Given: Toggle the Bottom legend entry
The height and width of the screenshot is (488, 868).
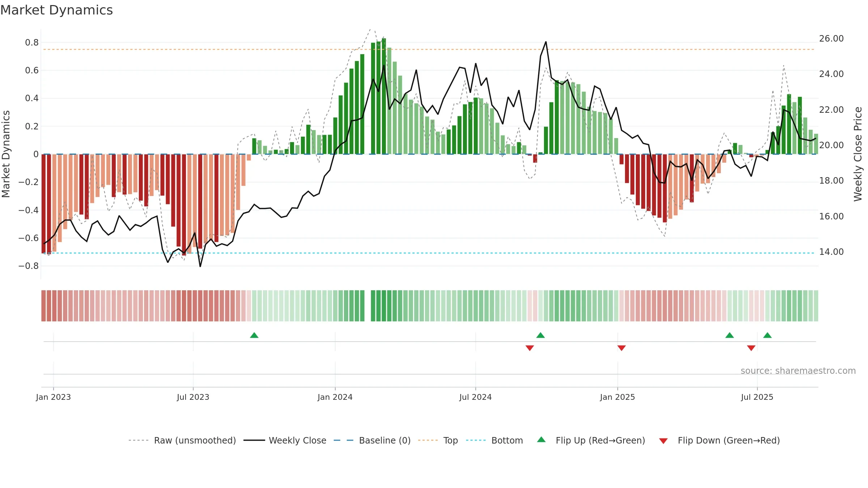Looking at the screenshot, I should [494, 440].
